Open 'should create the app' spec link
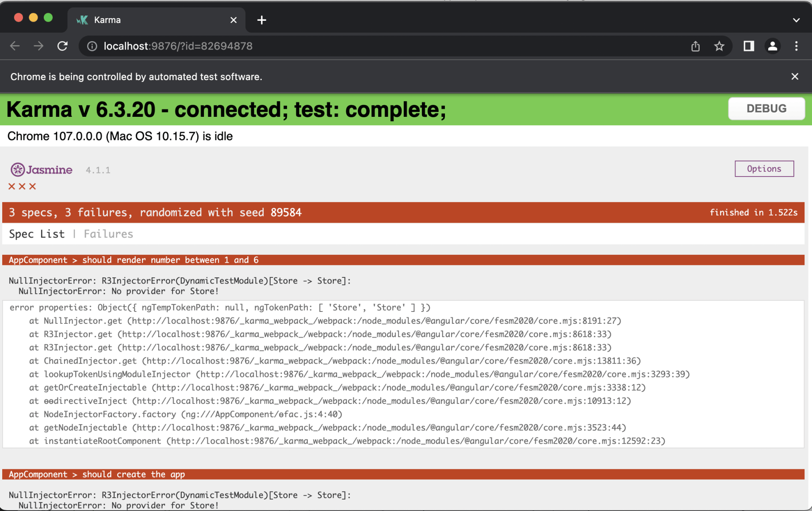 coord(134,474)
